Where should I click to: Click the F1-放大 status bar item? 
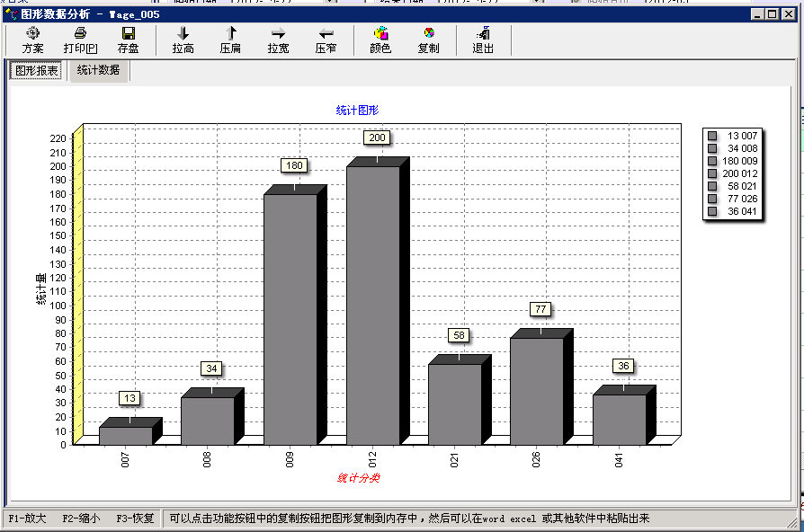[27, 519]
